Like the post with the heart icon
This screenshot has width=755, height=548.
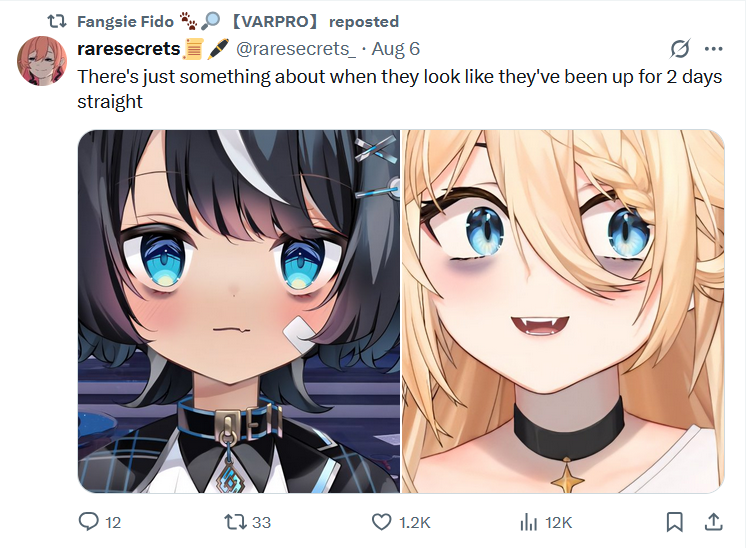tap(382, 522)
